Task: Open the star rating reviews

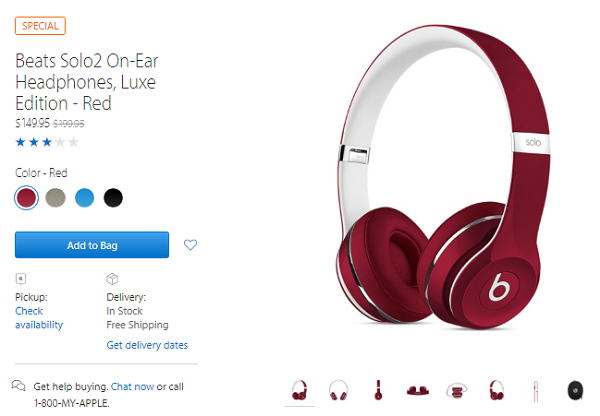Action: [46, 142]
